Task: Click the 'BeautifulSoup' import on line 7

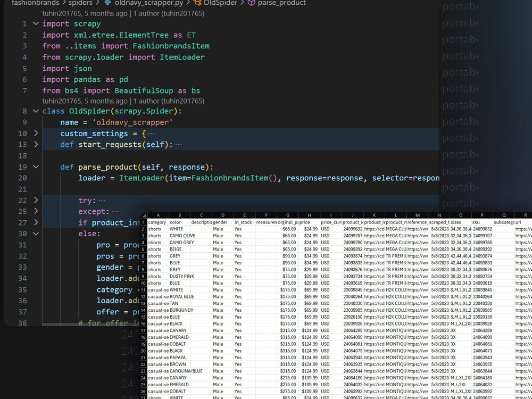Action: point(144,90)
